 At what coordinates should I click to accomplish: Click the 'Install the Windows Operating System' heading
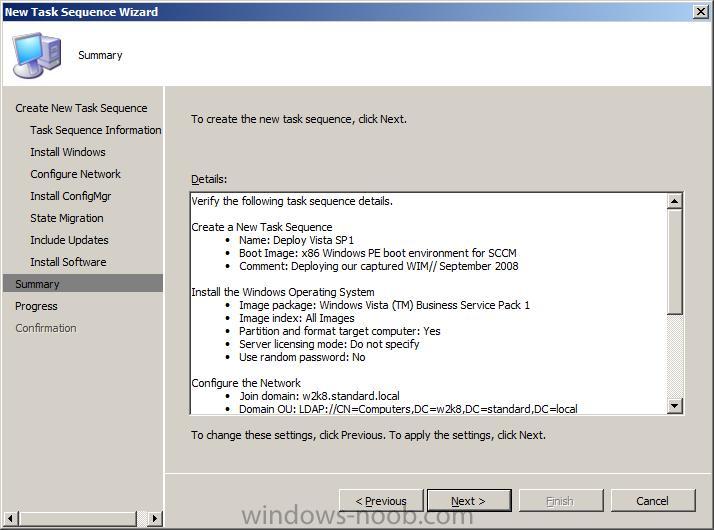tap(283, 292)
